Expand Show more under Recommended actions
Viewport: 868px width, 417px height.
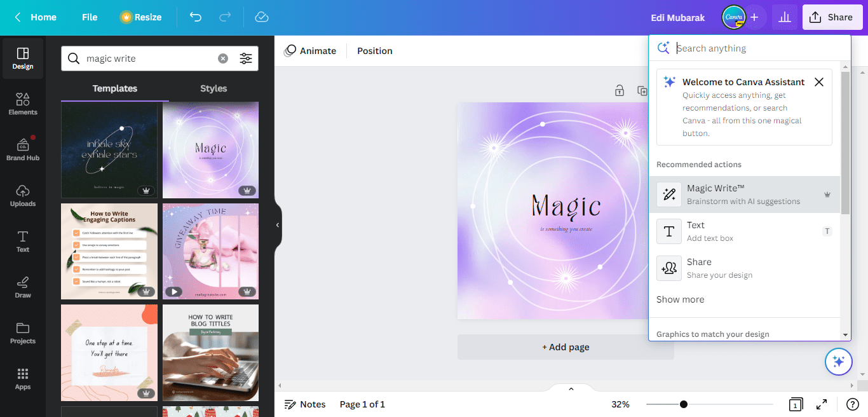click(x=680, y=299)
